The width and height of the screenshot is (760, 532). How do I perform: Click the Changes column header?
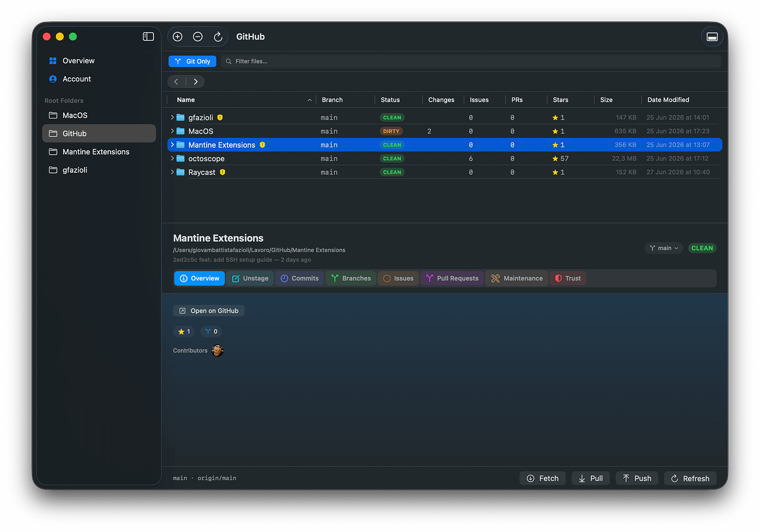[441, 100]
